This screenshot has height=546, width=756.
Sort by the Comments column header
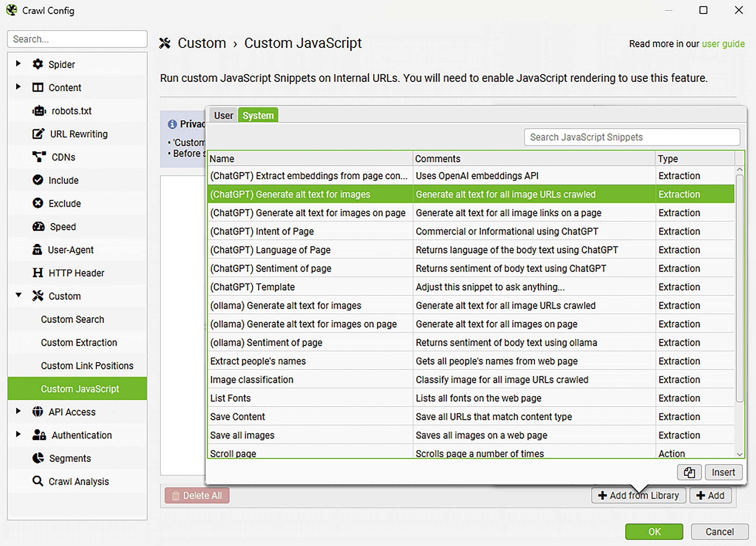[534, 159]
